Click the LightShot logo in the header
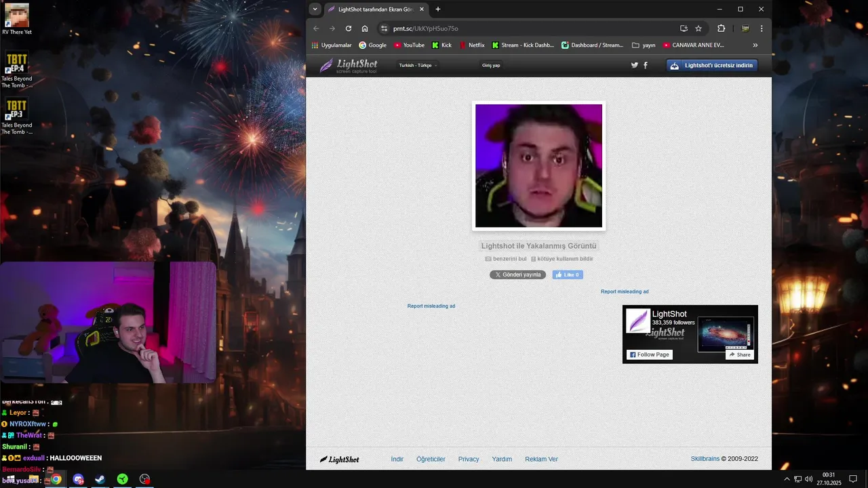 [x=349, y=66]
